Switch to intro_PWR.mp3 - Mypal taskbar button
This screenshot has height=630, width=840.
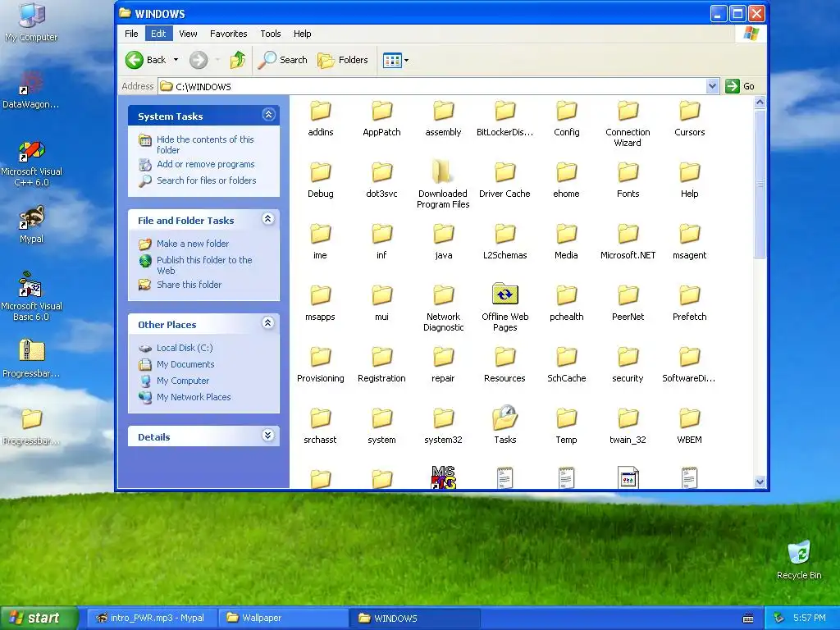click(152, 618)
